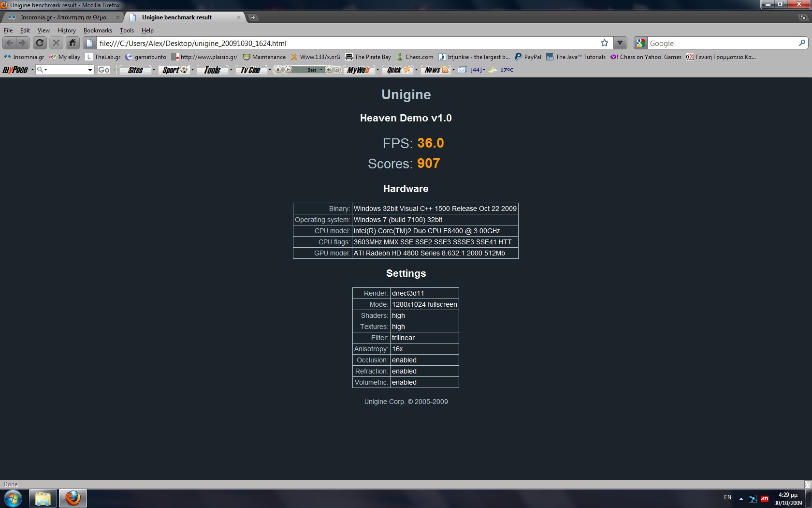
Task: Expand the MyWeb dropdown arrow
Action: [x=377, y=70]
